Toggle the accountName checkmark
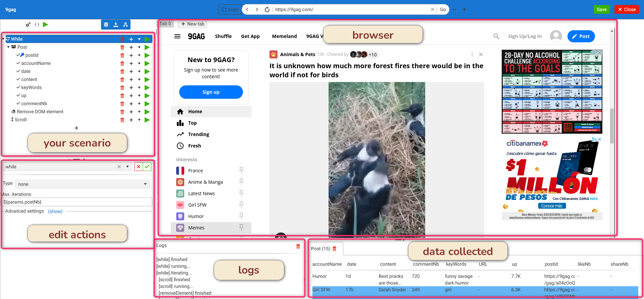The width and height of the screenshot is (644, 299). [x=18, y=63]
